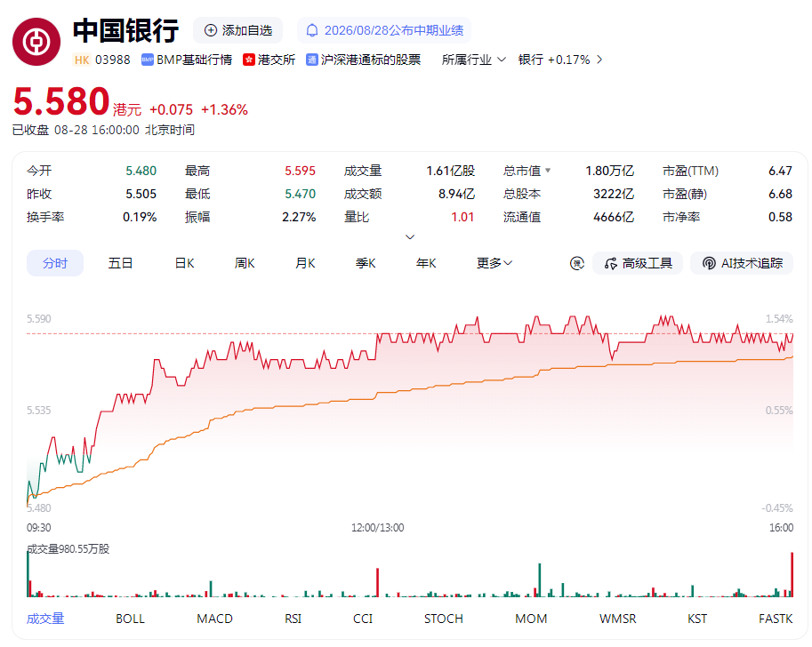Screen dimensions: 812x647
Task: Select the 成交量 indicator tab
Action: (x=45, y=619)
